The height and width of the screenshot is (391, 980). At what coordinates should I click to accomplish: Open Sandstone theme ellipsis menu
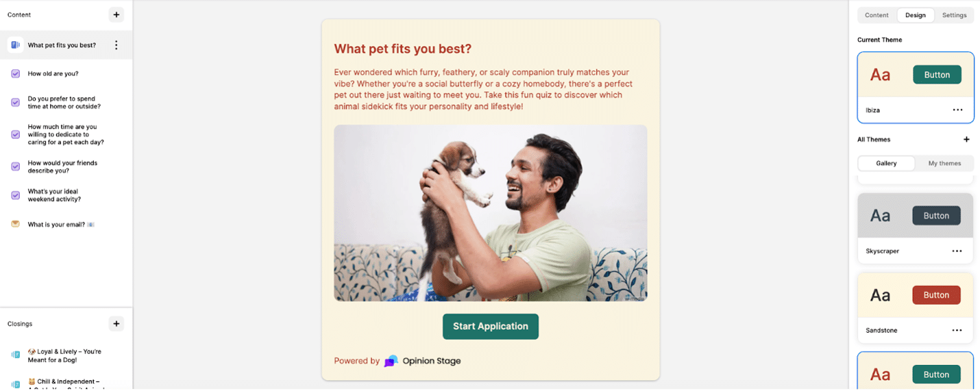(957, 331)
